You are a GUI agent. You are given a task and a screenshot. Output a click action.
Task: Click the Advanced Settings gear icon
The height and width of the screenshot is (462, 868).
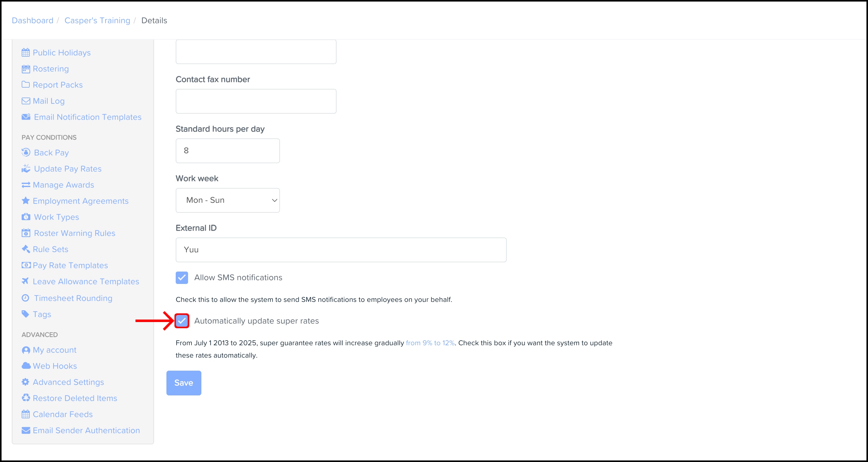25,382
